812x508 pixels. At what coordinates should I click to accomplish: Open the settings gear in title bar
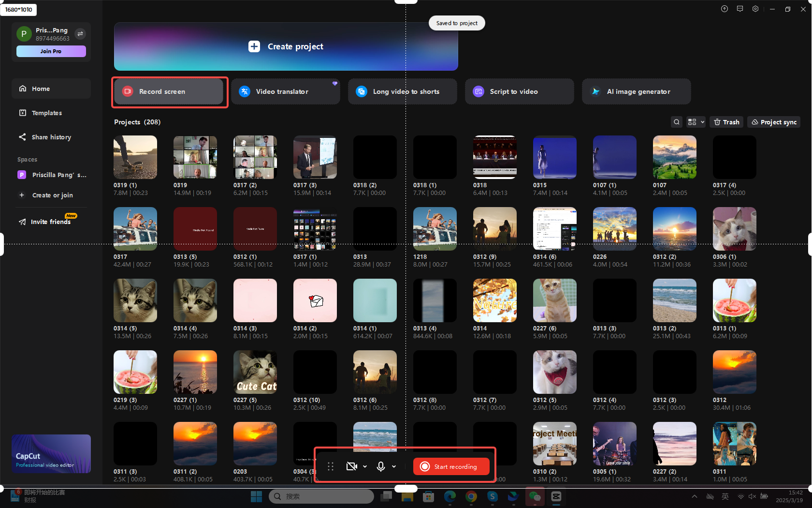tap(755, 9)
